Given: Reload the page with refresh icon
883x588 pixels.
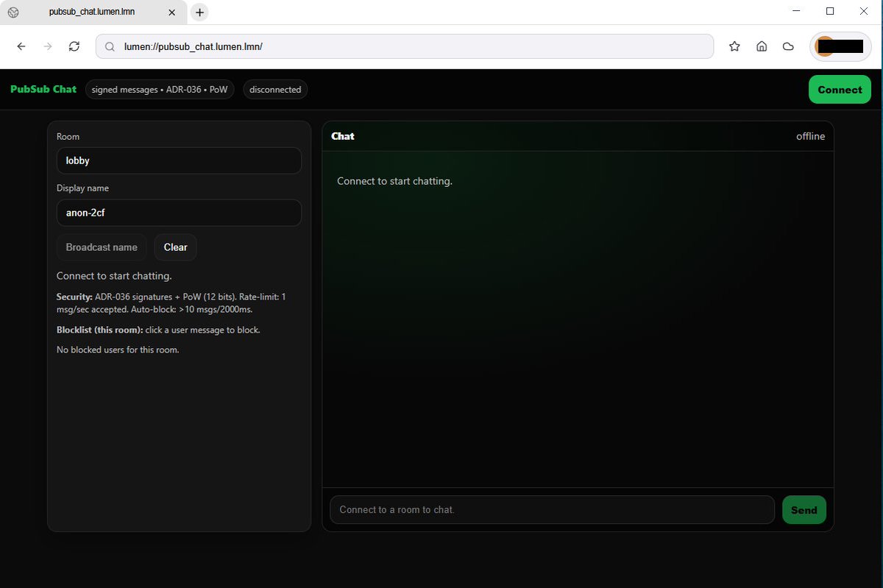Looking at the screenshot, I should pos(74,46).
